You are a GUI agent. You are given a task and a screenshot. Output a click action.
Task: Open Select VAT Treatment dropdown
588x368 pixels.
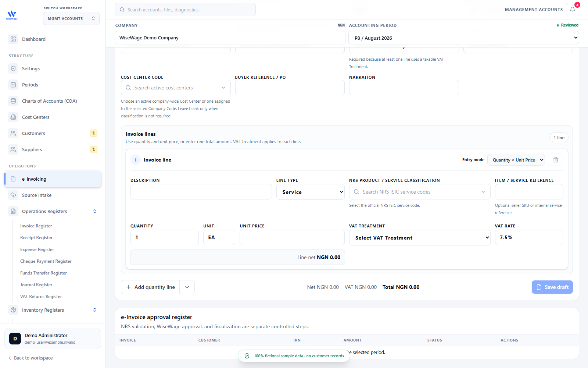420,238
